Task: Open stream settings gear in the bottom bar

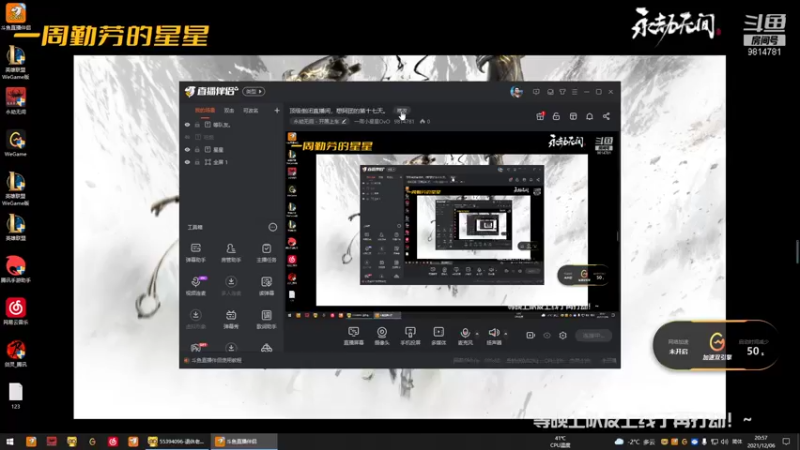Action: click(x=563, y=335)
